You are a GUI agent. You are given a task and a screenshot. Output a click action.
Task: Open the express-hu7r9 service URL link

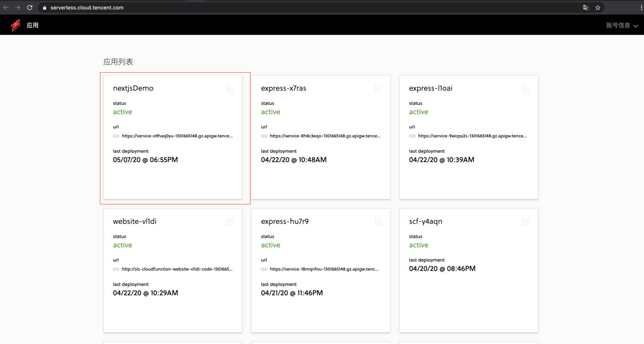(323, 269)
